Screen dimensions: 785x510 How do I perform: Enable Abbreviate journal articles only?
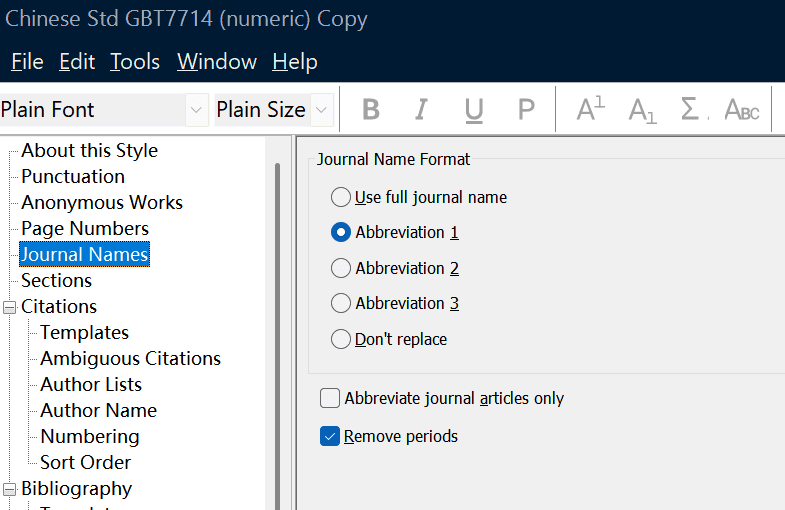pos(330,398)
